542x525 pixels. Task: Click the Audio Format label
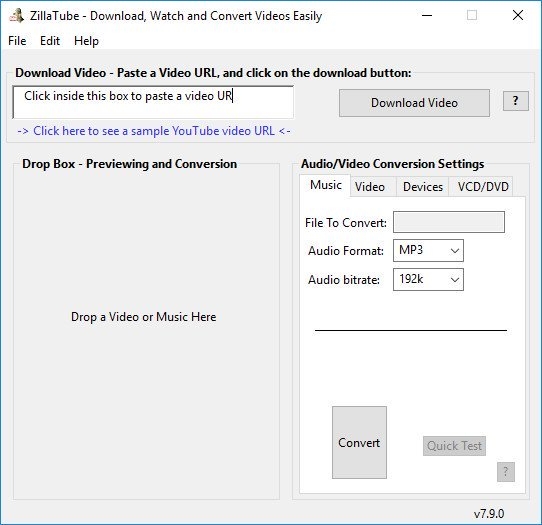[x=346, y=251]
